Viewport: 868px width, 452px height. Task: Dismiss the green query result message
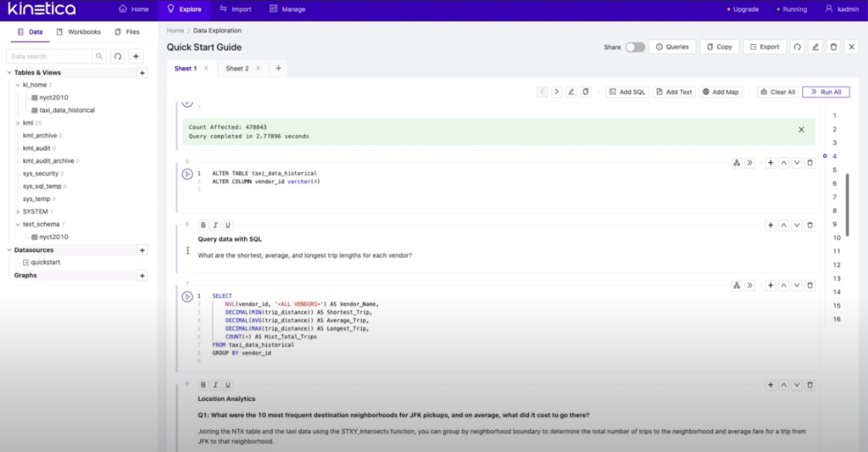[801, 130]
